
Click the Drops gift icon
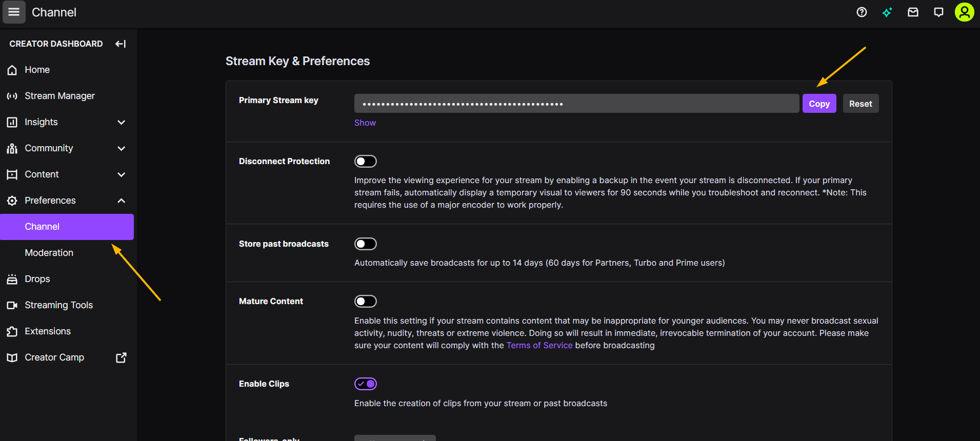point(12,279)
